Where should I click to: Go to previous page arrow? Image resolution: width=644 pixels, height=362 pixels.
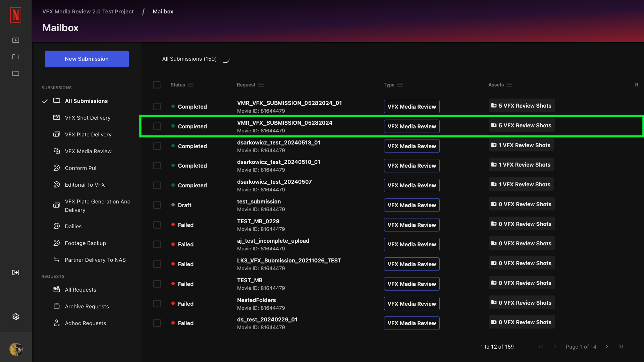555,347
